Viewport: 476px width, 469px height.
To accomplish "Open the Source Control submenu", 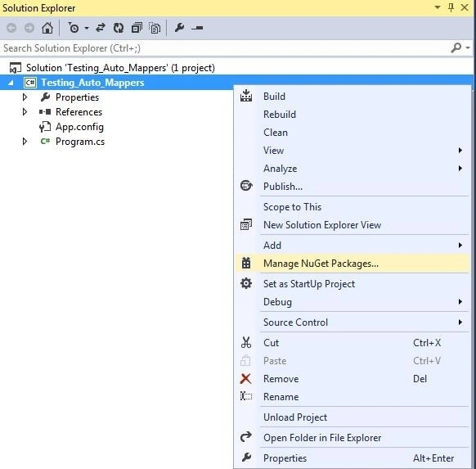I will [x=353, y=322].
